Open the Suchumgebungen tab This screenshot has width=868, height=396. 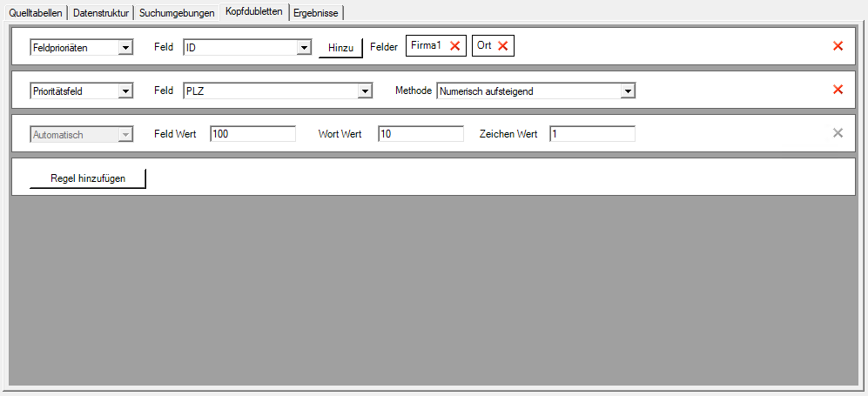pos(177,13)
